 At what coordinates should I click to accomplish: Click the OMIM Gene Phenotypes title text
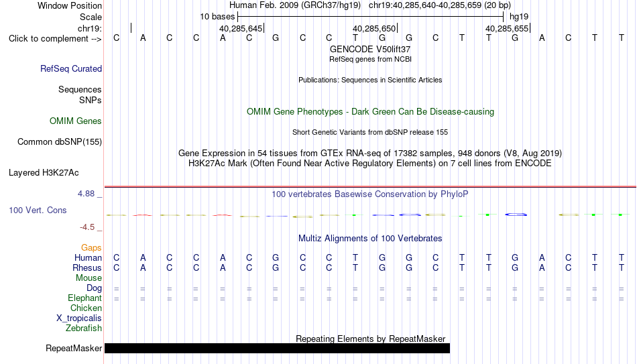371,112
